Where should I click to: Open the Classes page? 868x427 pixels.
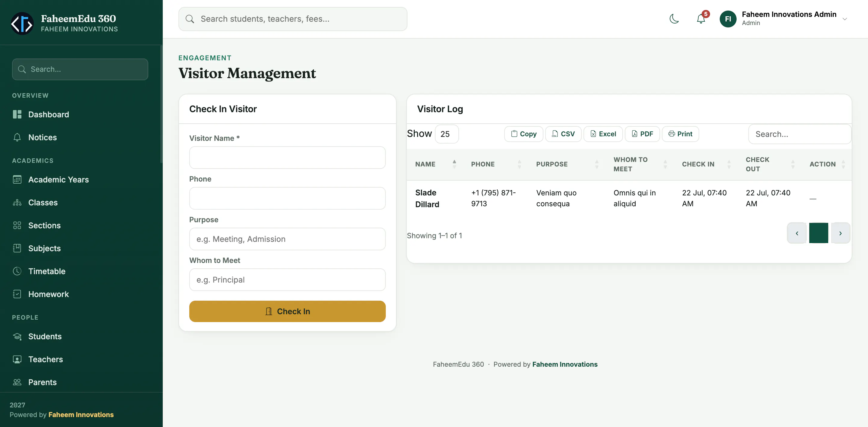[80, 203]
